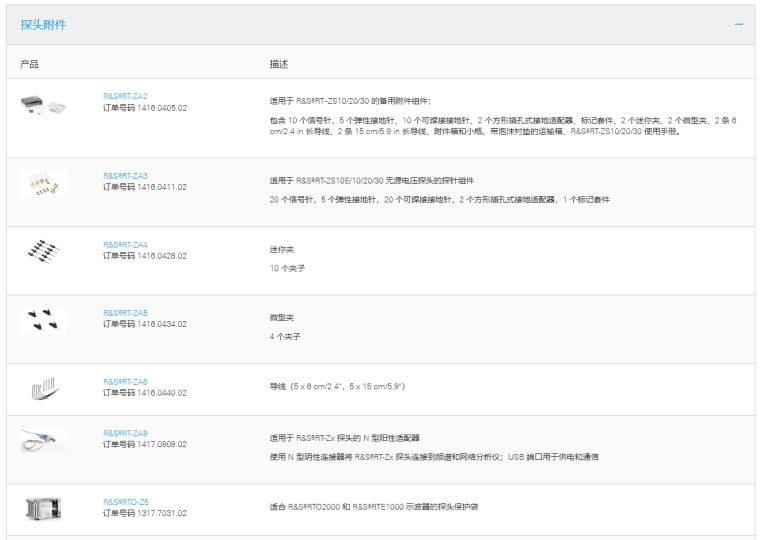The width and height of the screenshot is (760, 540).
Task: Click order number 1416.0405.02 text
Action: (144, 107)
